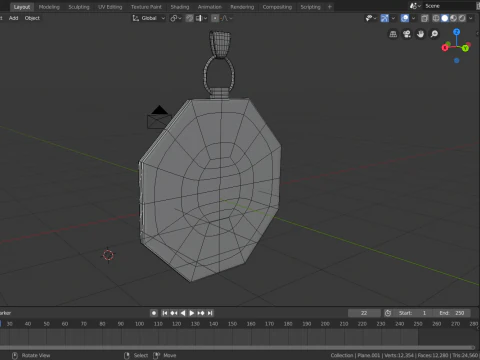Click the negative Z axis gizmo dot
480x360 pixels.
[x=457, y=61]
